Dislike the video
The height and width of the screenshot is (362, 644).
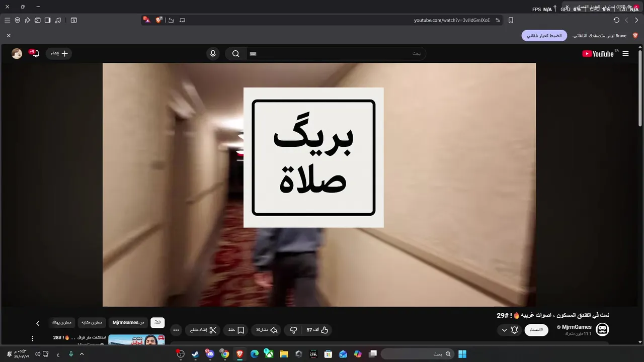coord(293,330)
